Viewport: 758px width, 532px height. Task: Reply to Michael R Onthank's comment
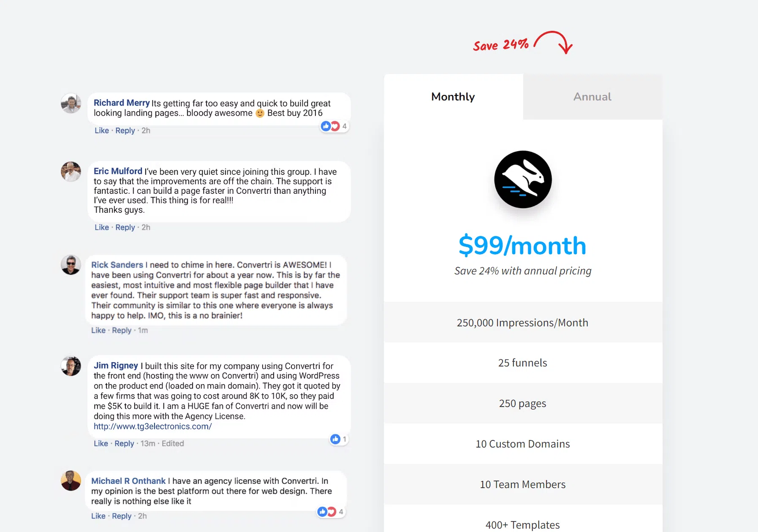(122, 516)
